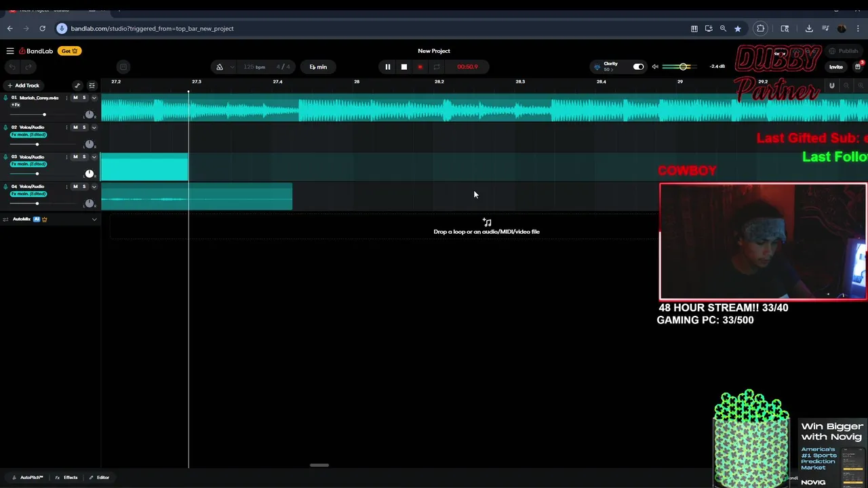Toggle the Clarity switch off

coord(638,66)
